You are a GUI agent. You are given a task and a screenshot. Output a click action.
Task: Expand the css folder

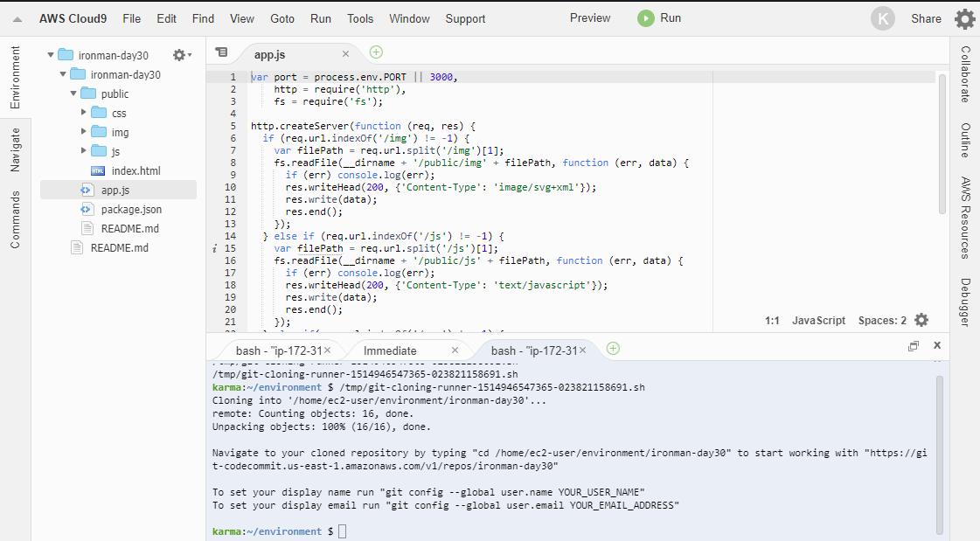[84, 113]
